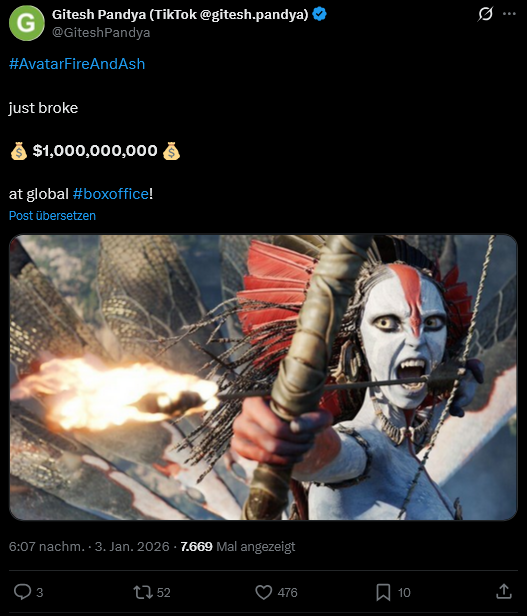This screenshot has height=616, width=527.
Task: Follow the #boxoffice hashtag link
Action: (x=111, y=194)
